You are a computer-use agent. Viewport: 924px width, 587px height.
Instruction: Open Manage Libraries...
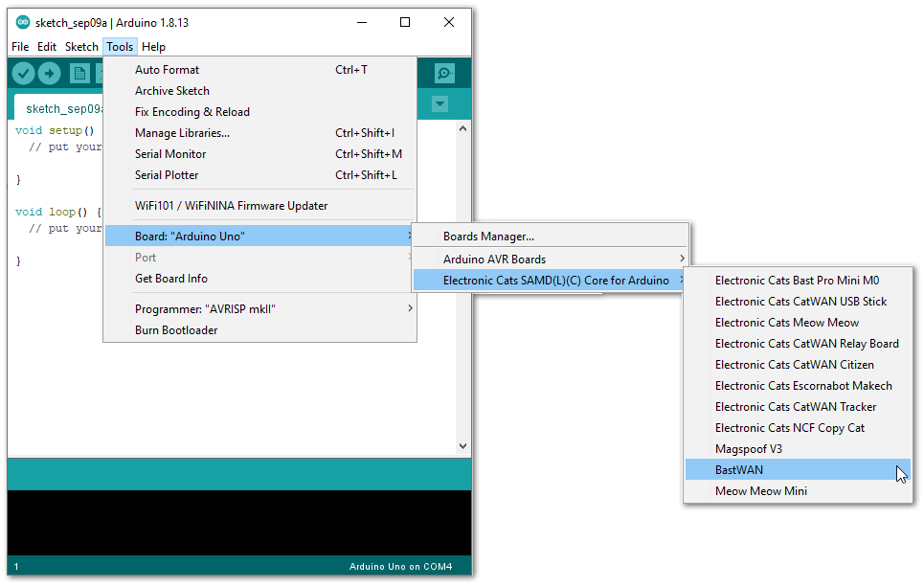(259, 133)
